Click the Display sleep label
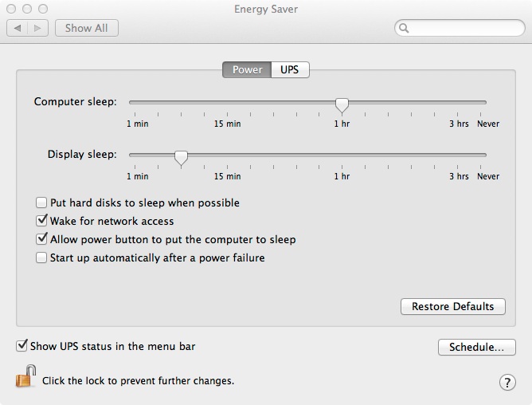532x405 pixels. click(82, 154)
